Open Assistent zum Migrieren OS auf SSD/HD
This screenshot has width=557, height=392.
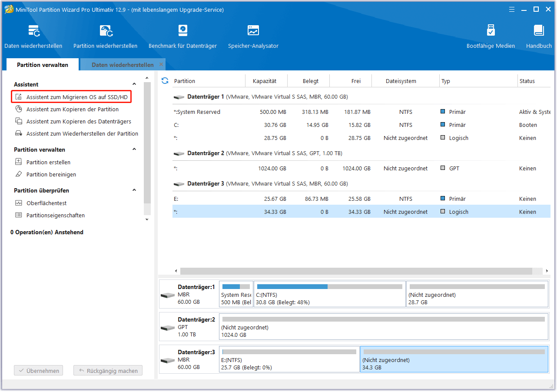coord(77,97)
